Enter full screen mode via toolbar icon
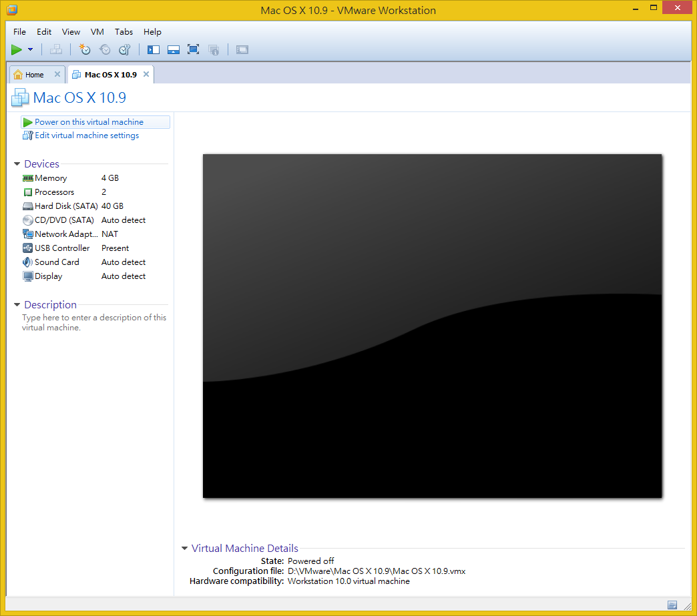Viewport: 697px width, 616px height. 194,49
